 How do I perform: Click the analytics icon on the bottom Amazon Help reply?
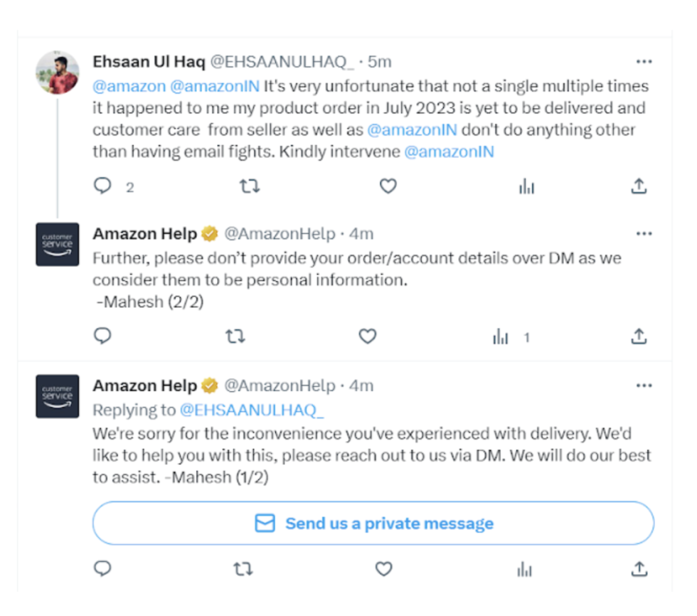pyautogui.click(x=524, y=569)
